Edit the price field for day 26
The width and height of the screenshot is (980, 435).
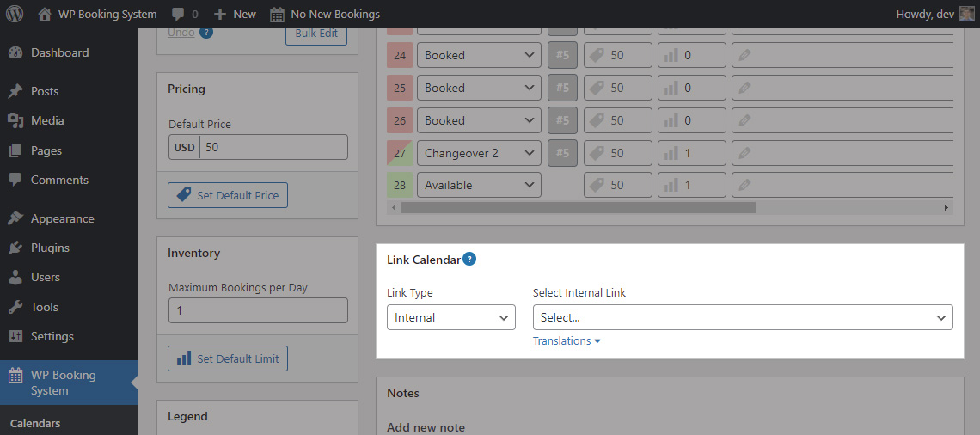[618, 120]
